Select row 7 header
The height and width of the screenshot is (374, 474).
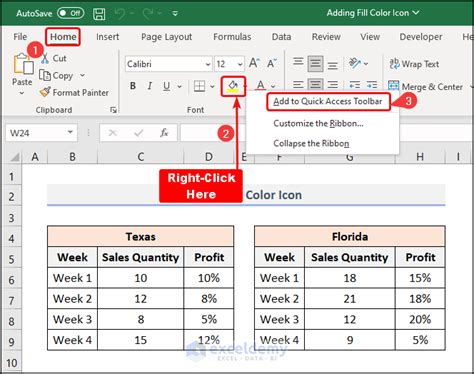pyautogui.click(x=11, y=299)
